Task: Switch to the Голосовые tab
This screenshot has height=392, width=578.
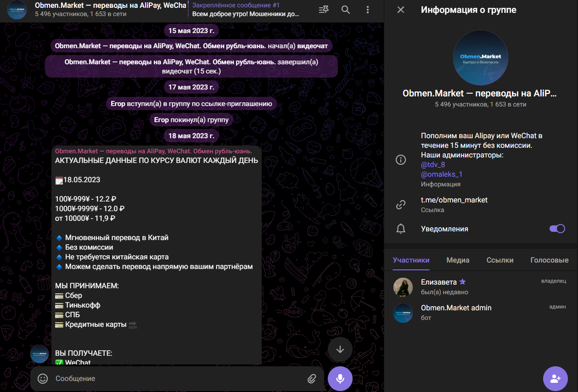Action: [x=550, y=260]
